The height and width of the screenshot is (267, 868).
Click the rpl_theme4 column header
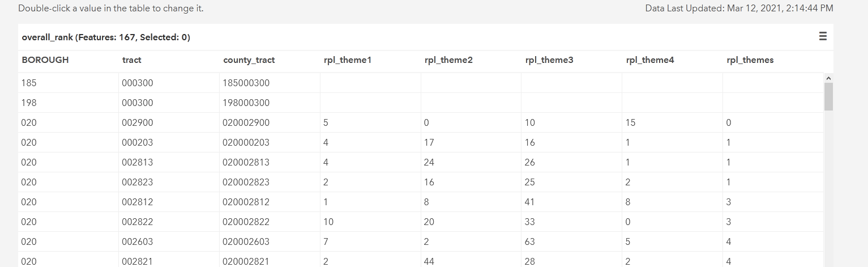click(650, 60)
